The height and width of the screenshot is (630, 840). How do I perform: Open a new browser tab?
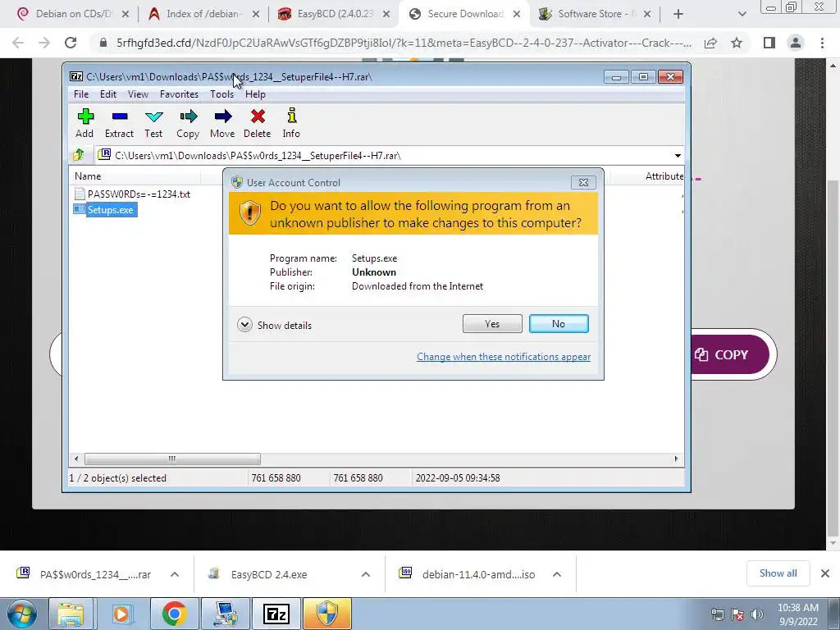coord(678,14)
